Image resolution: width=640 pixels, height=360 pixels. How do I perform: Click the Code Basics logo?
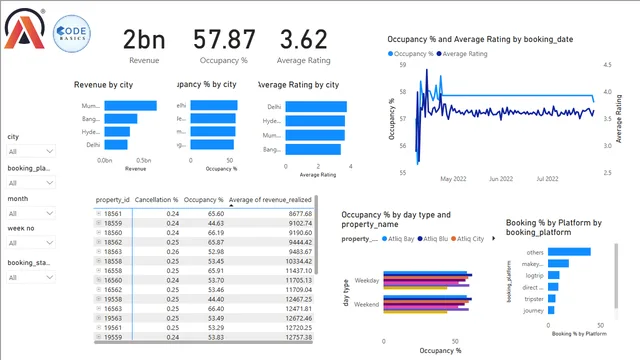click(x=72, y=33)
